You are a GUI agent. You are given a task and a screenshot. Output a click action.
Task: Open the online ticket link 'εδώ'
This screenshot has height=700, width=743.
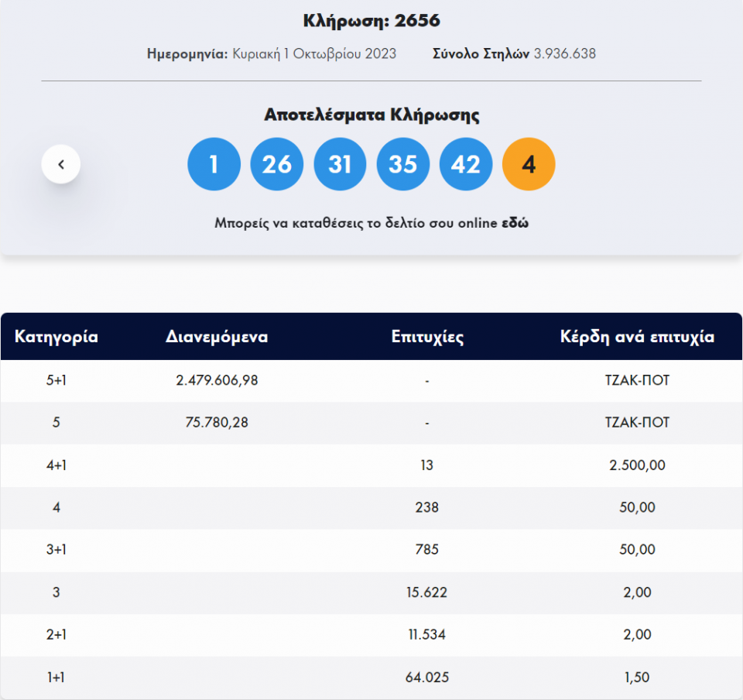tap(515, 223)
